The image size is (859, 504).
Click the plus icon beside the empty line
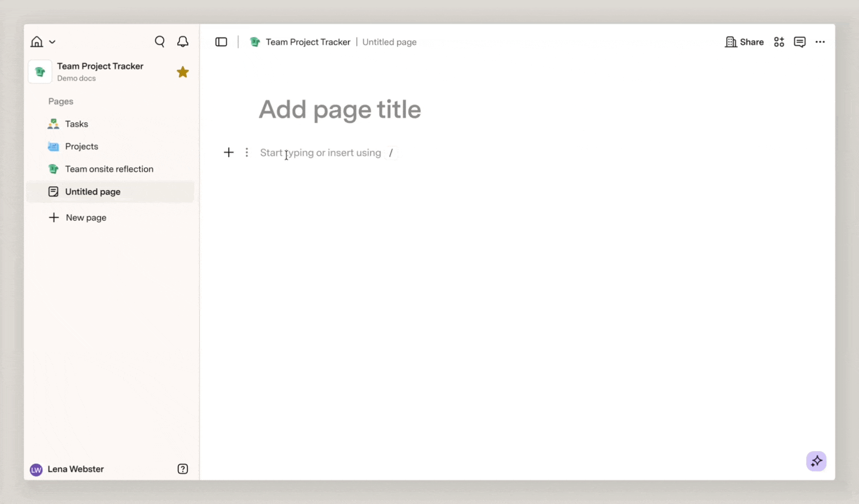click(228, 153)
